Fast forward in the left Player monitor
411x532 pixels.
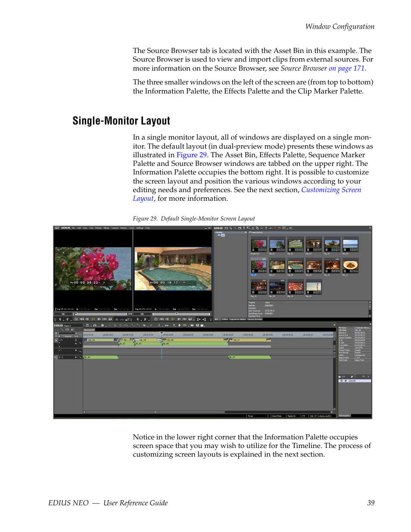(x=105, y=319)
